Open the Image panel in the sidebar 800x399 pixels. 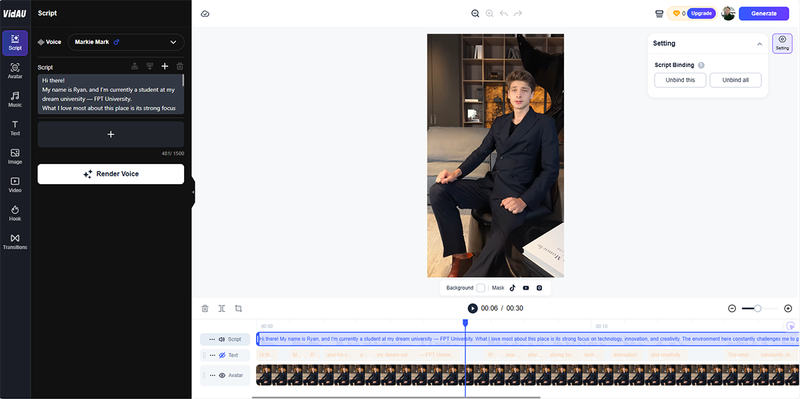(15, 157)
